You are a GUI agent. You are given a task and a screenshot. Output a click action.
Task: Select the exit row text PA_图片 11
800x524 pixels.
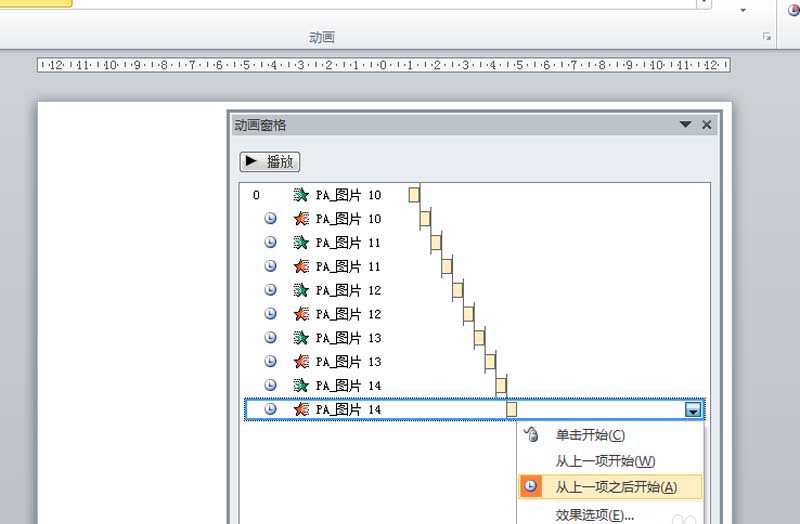point(348,266)
